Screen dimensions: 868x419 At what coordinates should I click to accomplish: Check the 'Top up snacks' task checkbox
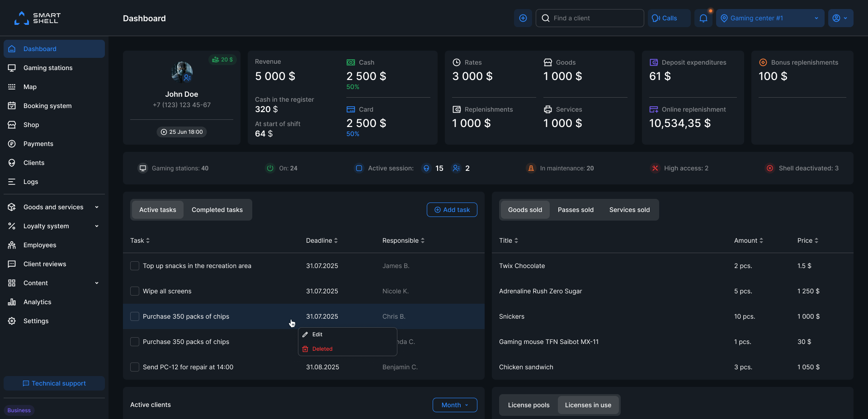135,266
